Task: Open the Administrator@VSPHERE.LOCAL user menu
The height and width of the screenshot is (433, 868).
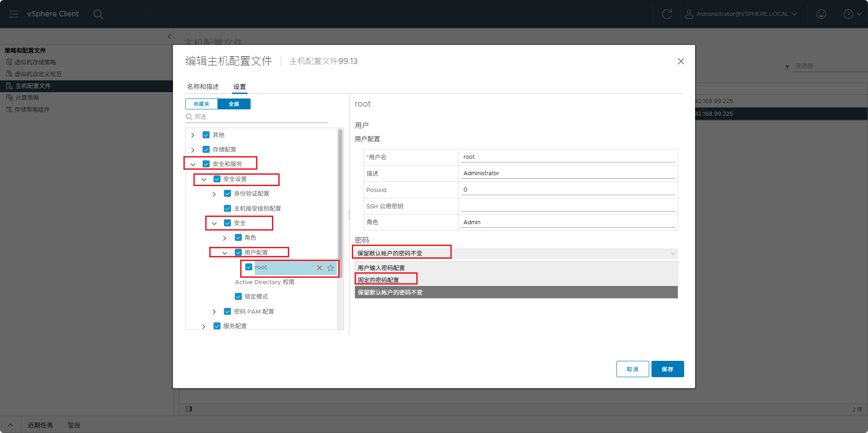Action: [x=741, y=14]
